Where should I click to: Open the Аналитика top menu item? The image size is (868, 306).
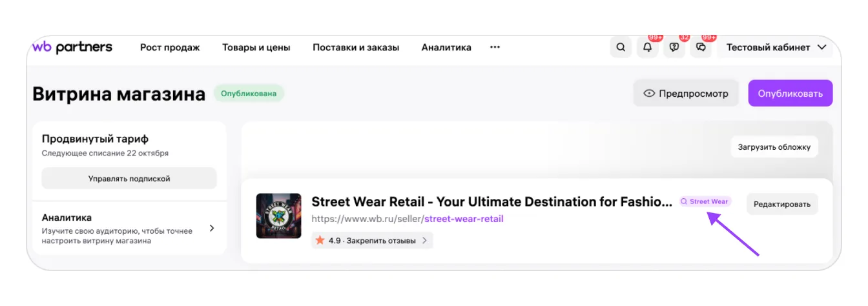pos(446,47)
